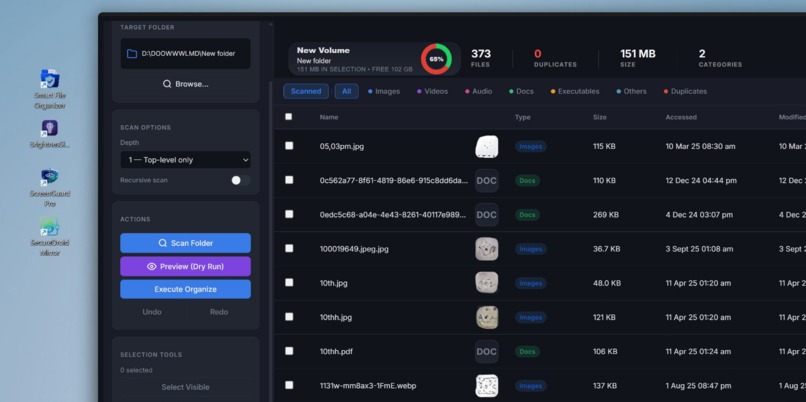806x402 pixels.
Task: Filter by Duplicates category
Action: point(685,92)
